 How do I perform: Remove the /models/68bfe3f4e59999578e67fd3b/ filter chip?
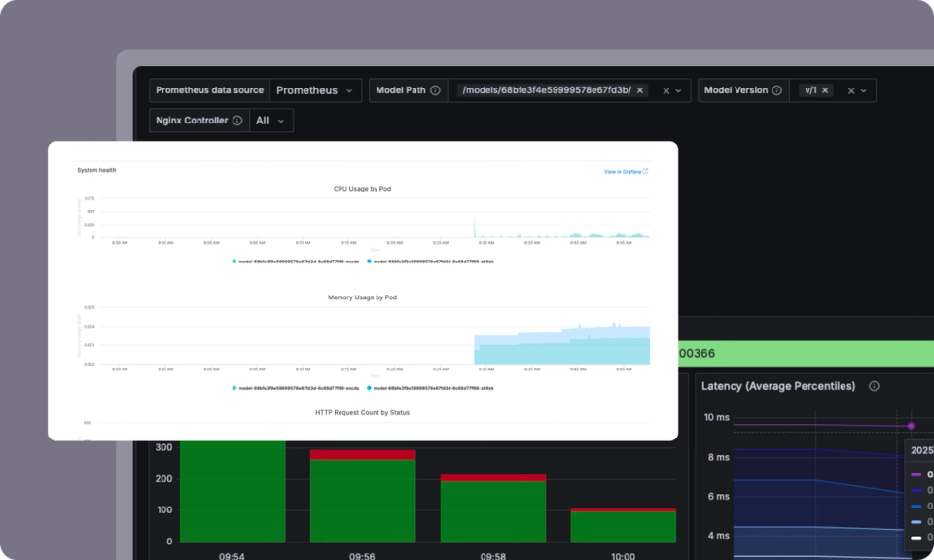639,89
